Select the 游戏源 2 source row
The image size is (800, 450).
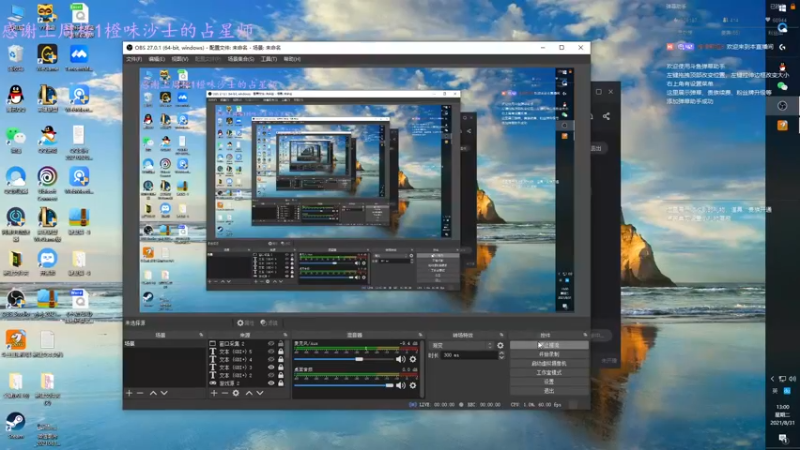[247, 383]
